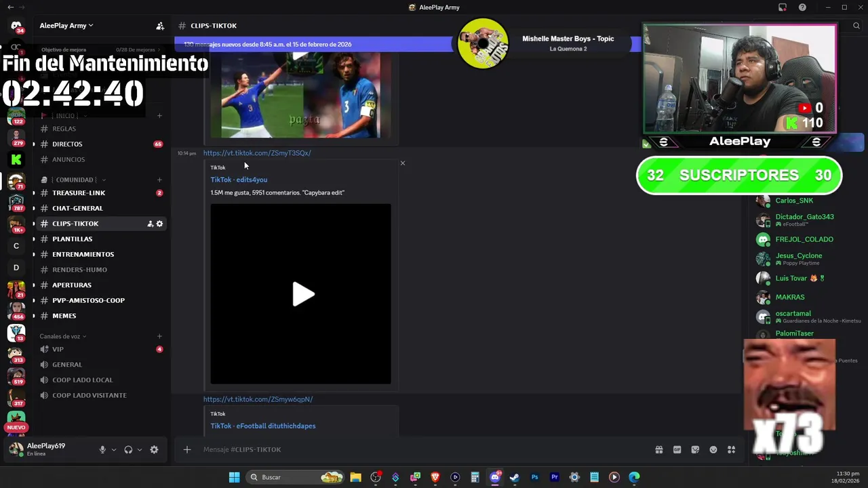Open the inbox icon in title bar
Screen dimensions: 868x488
tap(783, 7)
